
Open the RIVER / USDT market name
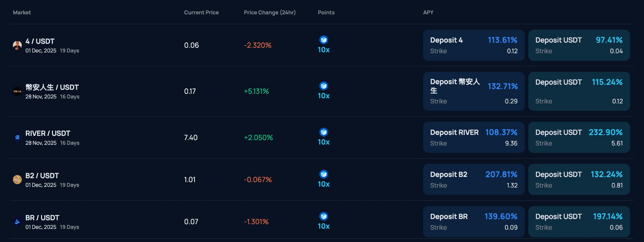tap(48, 133)
